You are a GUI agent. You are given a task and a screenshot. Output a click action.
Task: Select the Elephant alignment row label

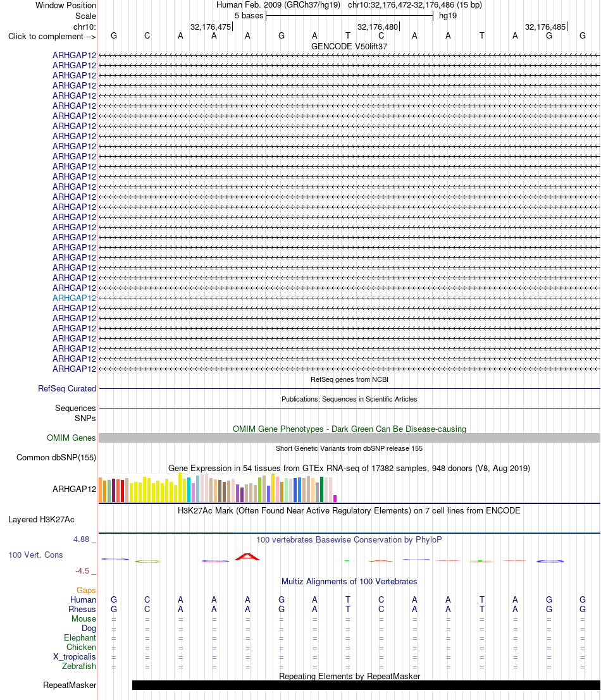(x=80, y=638)
